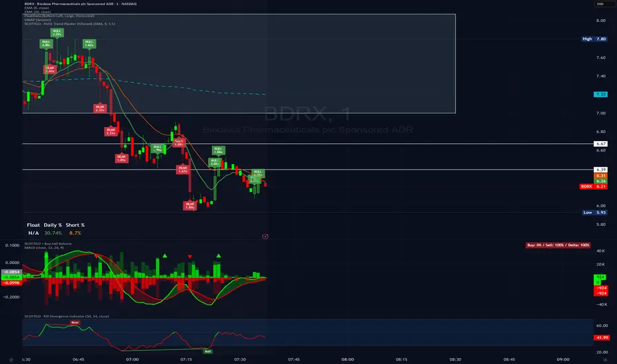This screenshot has width=617, height=364.
Task: Click the small icon at the time axis right end
Action: 605,359
